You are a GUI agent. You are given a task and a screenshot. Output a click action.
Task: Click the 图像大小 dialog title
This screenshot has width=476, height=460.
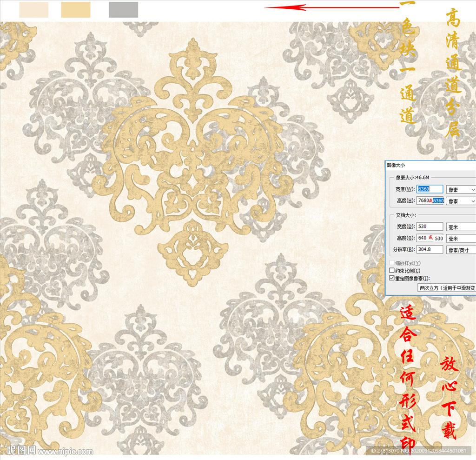(396, 165)
